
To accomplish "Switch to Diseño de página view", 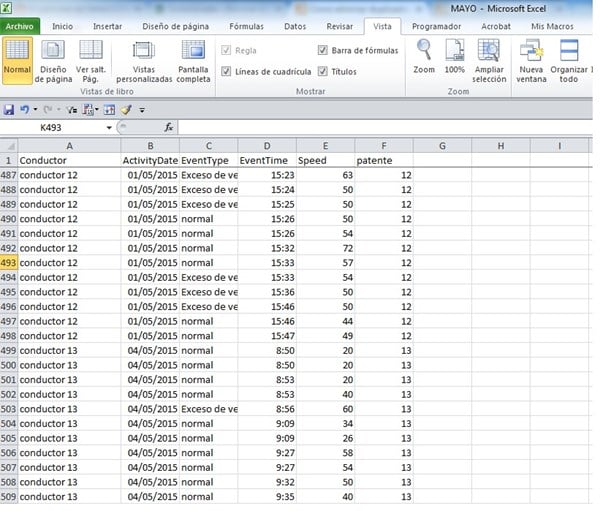I will (53, 61).
